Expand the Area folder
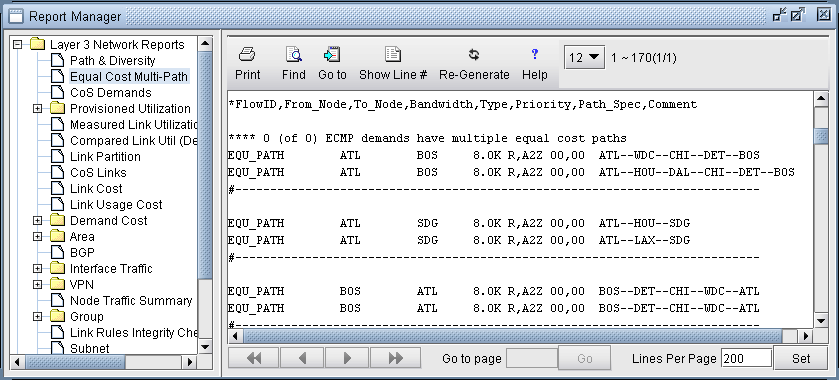The image size is (839, 380). tap(37, 237)
